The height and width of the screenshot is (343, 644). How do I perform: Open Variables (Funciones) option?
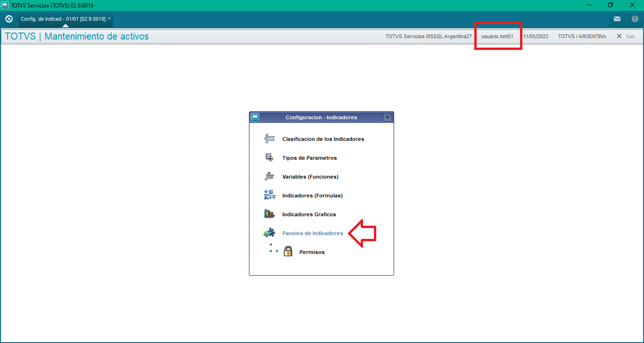click(310, 177)
